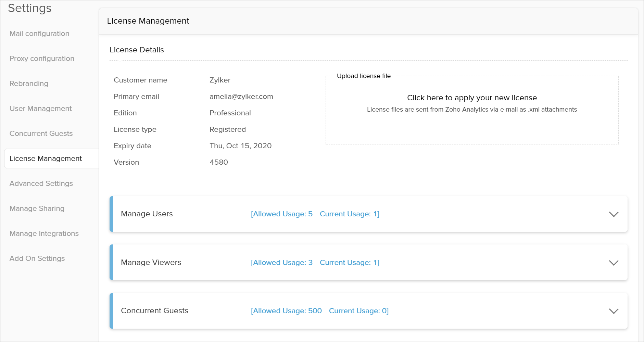Image resolution: width=644 pixels, height=342 pixels.
Task: Click the License Details section heading
Action: click(x=137, y=50)
